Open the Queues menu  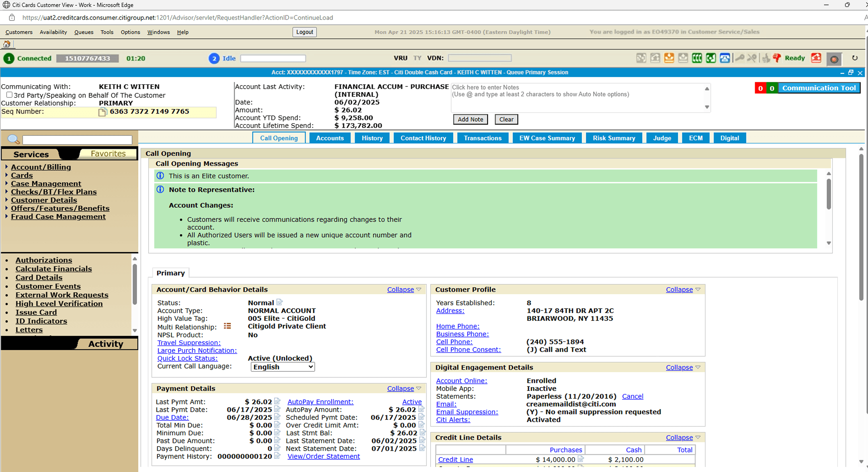[x=84, y=32]
